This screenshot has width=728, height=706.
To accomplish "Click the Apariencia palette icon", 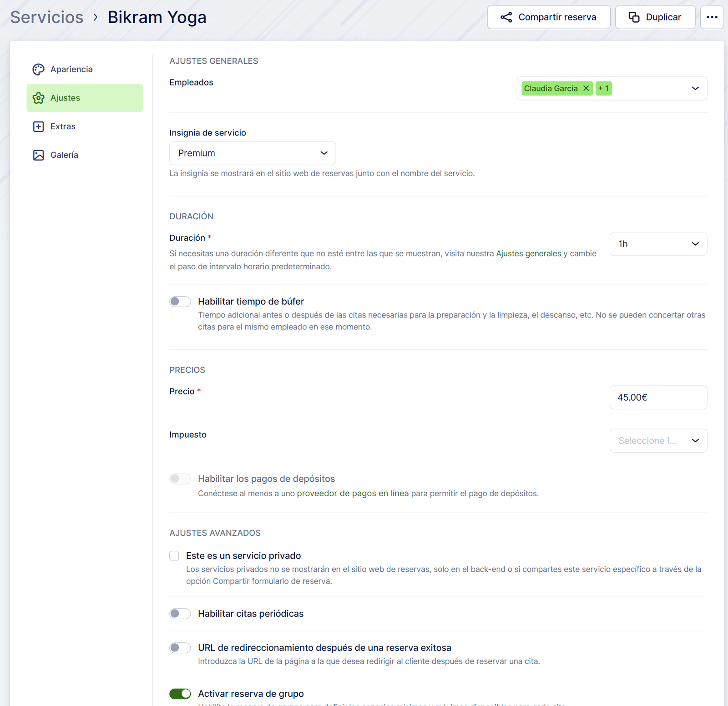I will point(39,69).
